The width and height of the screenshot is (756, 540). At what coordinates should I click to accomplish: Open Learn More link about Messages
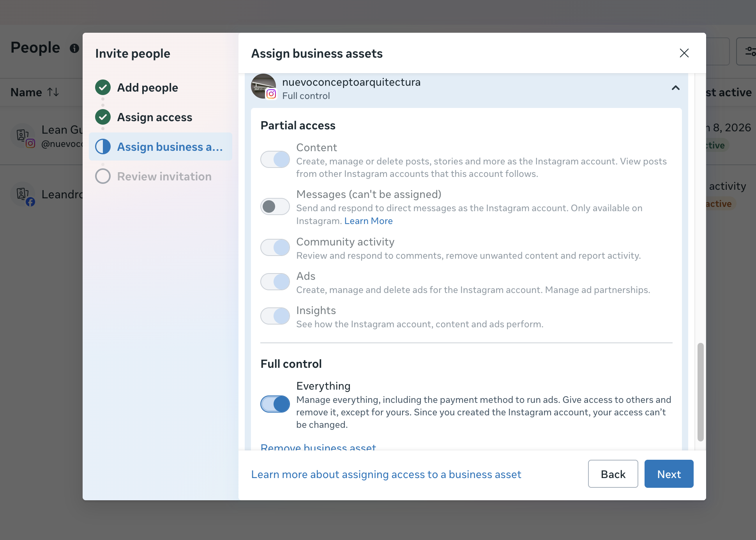point(368,221)
